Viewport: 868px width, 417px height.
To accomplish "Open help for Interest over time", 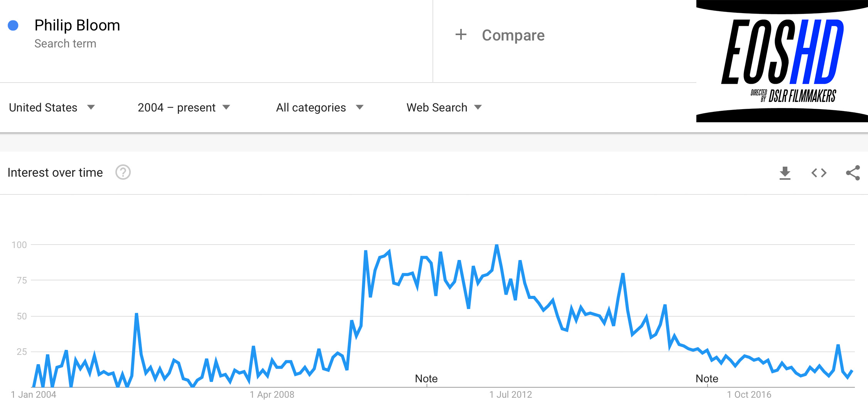I will (x=123, y=172).
